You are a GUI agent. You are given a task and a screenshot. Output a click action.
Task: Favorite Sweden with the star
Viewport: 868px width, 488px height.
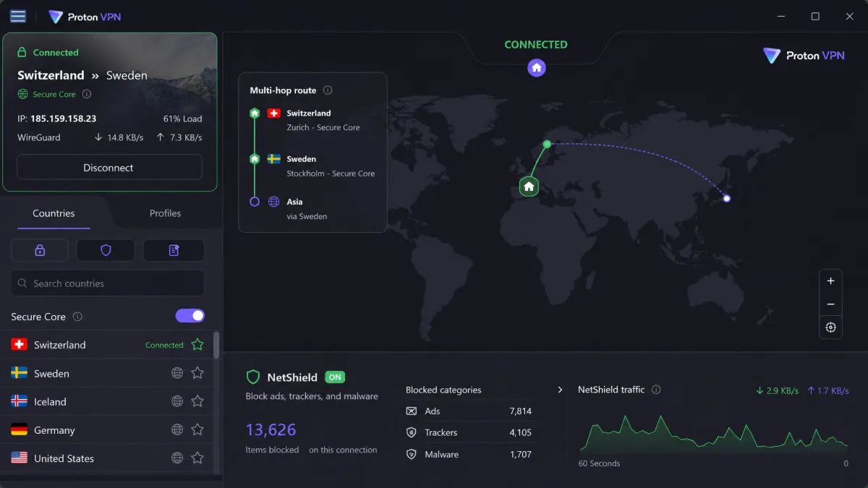tap(197, 373)
